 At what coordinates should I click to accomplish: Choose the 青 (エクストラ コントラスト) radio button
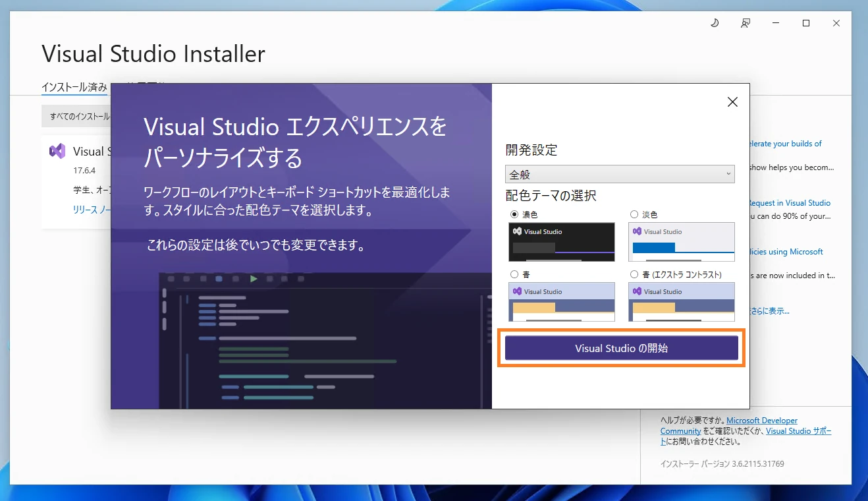[634, 274]
